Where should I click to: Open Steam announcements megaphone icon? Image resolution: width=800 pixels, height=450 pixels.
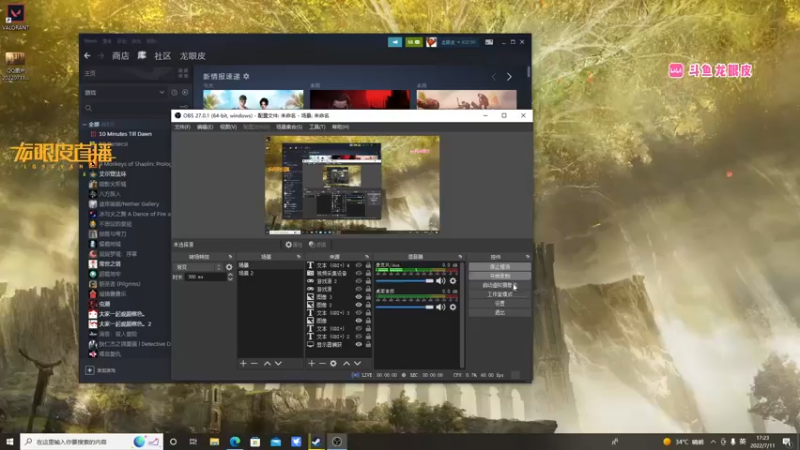coord(395,42)
